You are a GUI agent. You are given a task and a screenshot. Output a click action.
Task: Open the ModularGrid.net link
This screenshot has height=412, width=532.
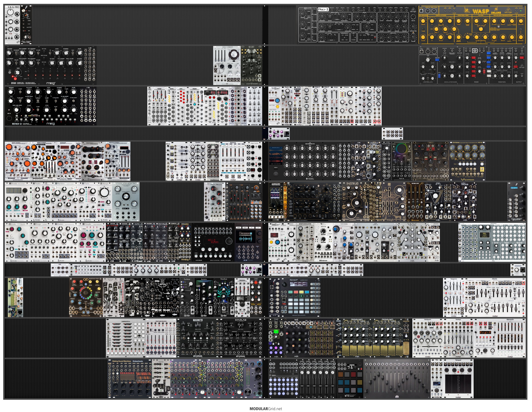tap(266, 409)
